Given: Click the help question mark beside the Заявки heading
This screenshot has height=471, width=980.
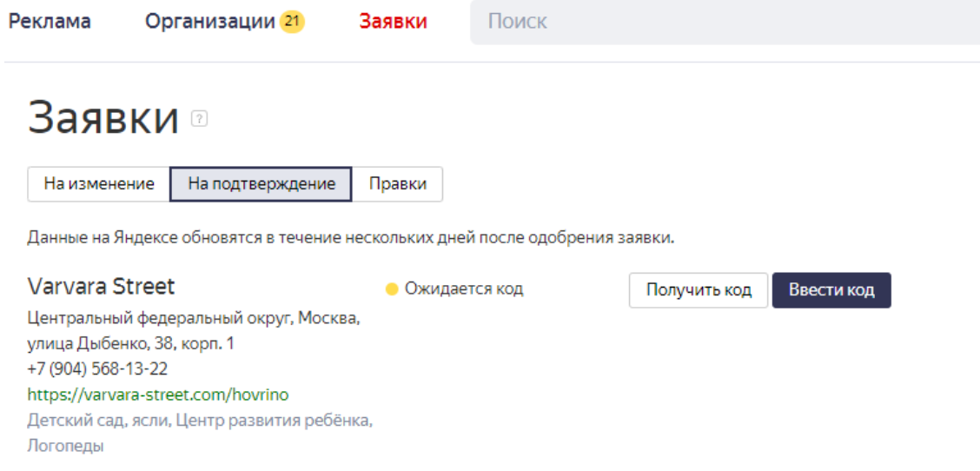Looking at the screenshot, I should pyautogui.click(x=199, y=118).
